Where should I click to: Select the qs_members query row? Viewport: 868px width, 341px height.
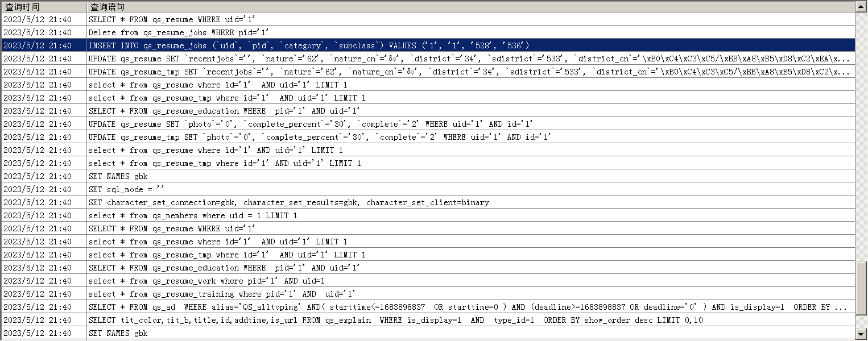click(x=192, y=215)
